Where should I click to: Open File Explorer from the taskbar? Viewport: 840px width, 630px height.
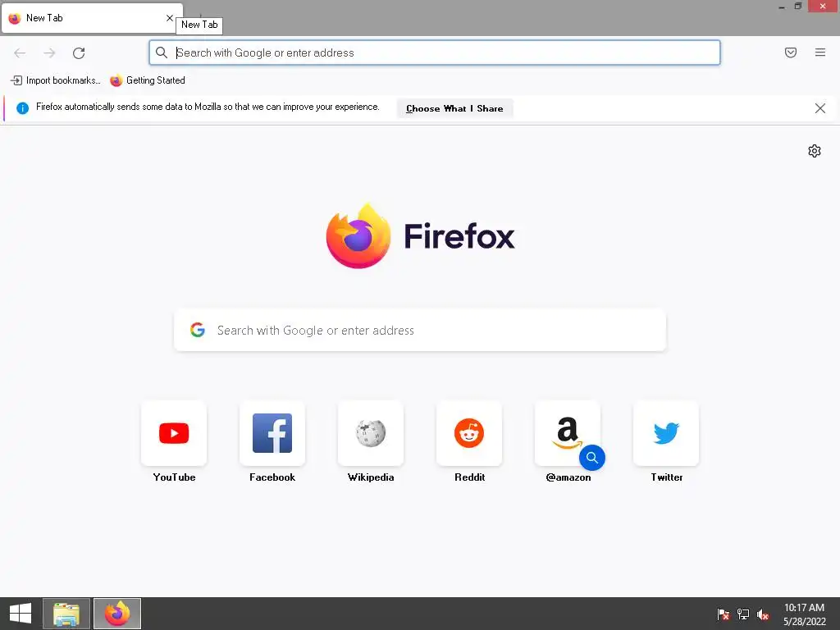pyautogui.click(x=66, y=614)
